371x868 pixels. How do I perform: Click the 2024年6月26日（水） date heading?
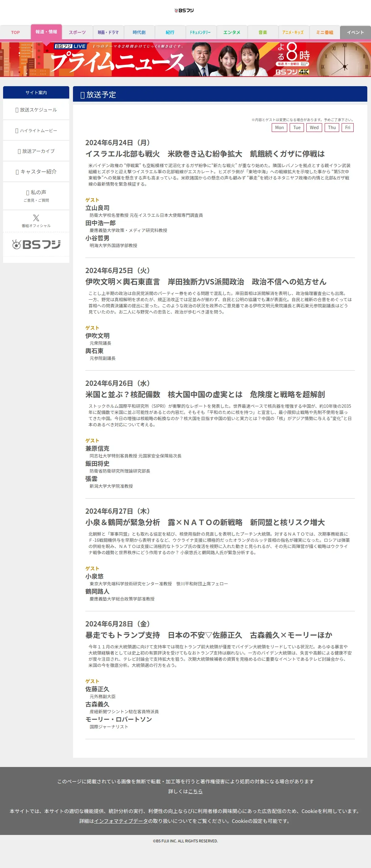[x=118, y=383]
